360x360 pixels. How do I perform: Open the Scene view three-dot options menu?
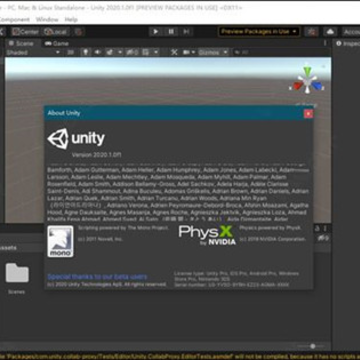325,43
